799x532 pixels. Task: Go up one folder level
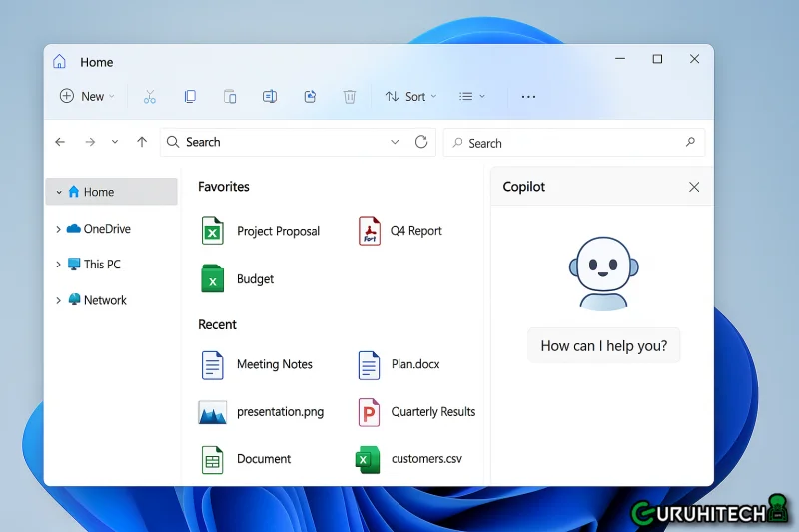click(142, 142)
